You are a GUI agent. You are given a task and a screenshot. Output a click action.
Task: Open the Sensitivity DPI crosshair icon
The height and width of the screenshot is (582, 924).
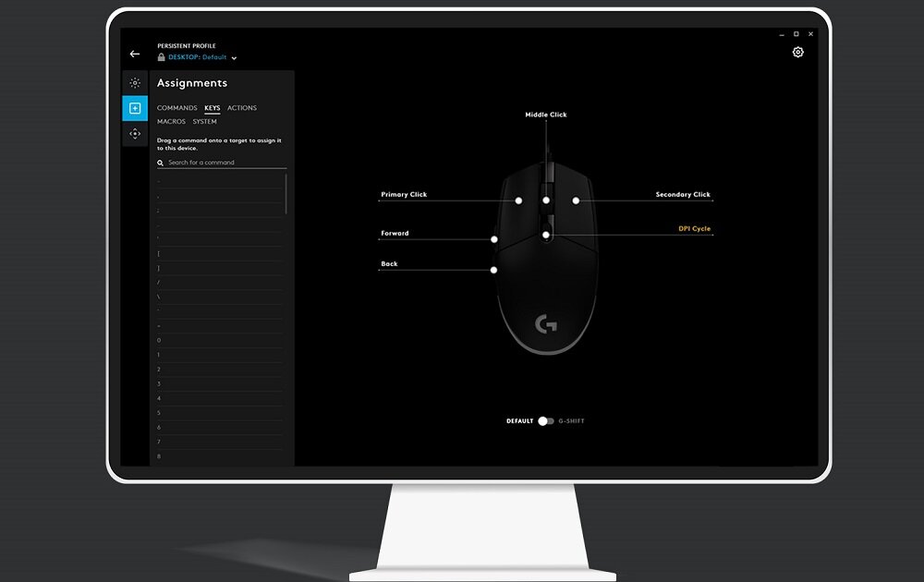click(135, 134)
